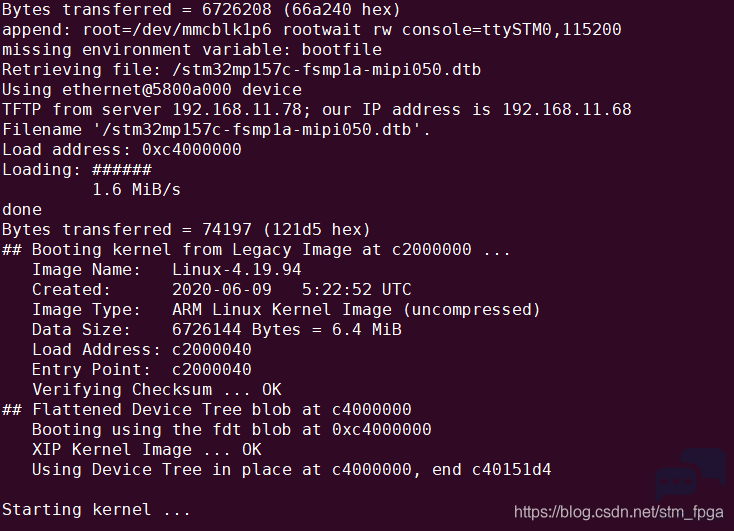The height and width of the screenshot is (531, 734).
Task: Click the 'Verifying Checksum ... OK' line
Action: point(157,390)
